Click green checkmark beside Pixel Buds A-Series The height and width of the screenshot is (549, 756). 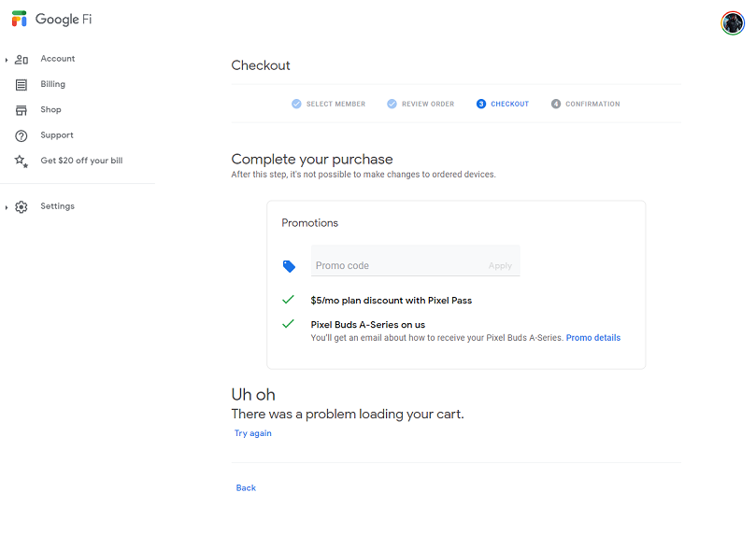[288, 324]
